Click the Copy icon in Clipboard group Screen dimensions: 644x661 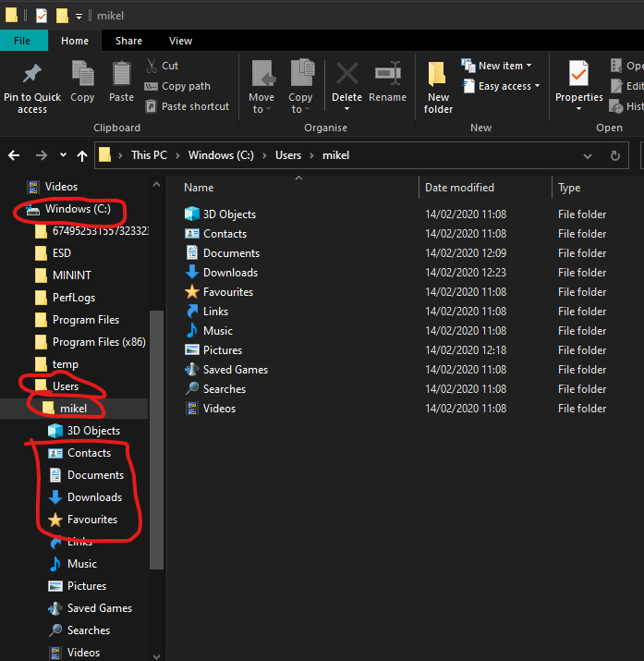(82, 73)
